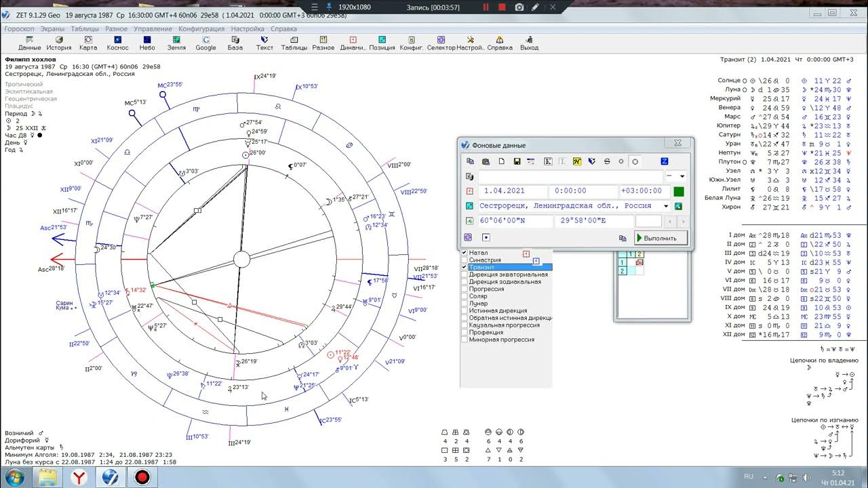This screenshot has height=488, width=868.
Task: Click the timezone field +03:00:00
Action: coord(645,191)
